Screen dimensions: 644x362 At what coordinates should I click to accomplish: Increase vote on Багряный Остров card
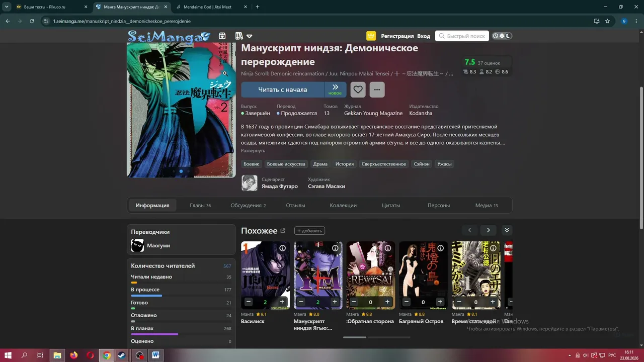click(x=440, y=302)
